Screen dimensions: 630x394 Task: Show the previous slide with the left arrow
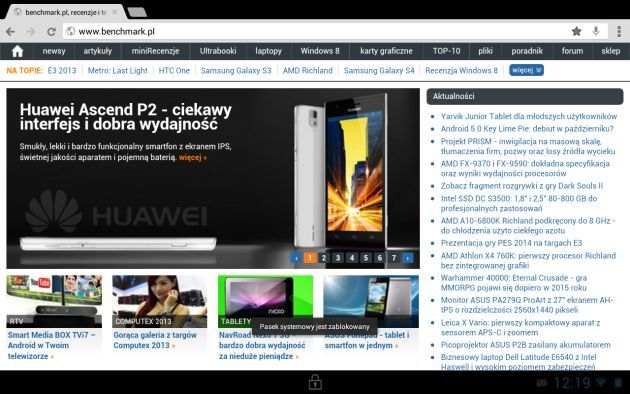tap(296, 258)
